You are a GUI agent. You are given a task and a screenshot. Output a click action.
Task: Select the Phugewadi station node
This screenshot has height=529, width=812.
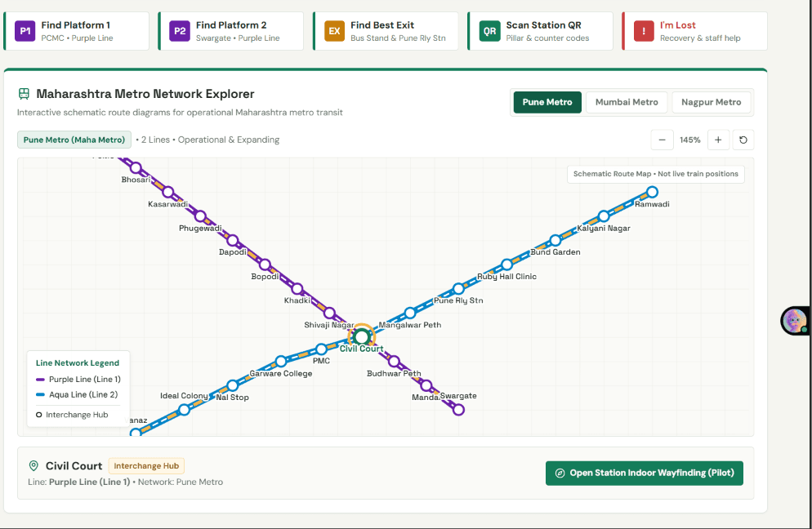click(200, 216)
